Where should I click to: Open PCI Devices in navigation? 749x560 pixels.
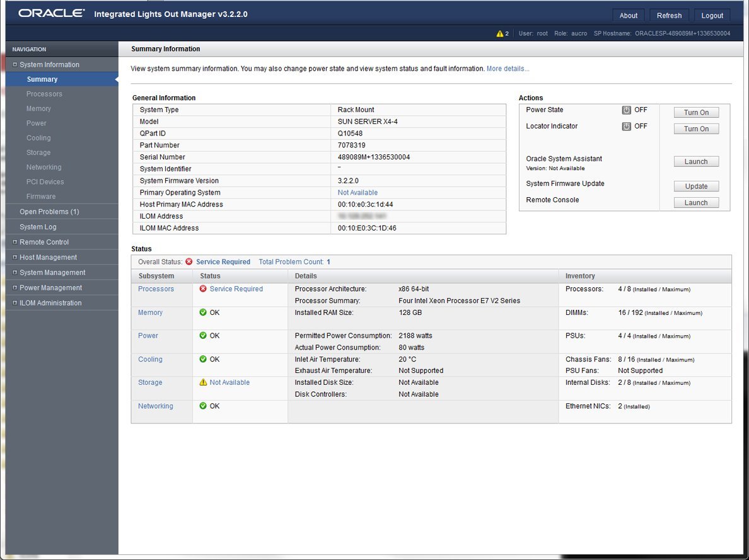[x=45, y=182]
